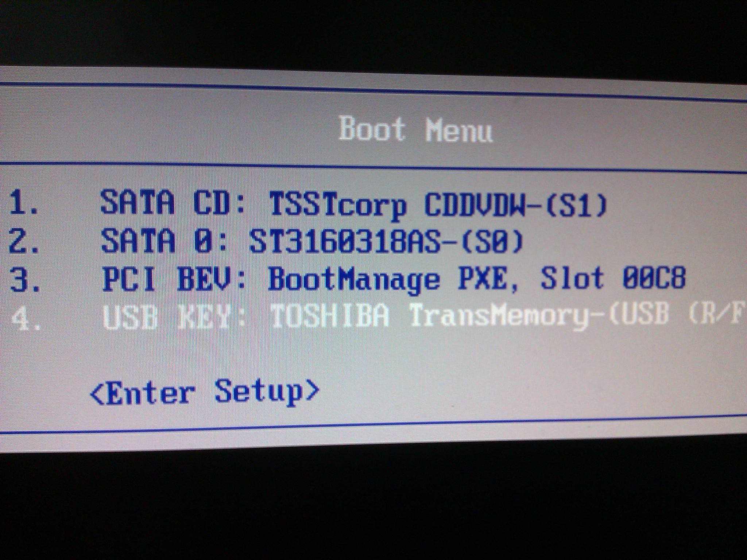Click the Slot 00C8 text
Screen dimensions: 747x560
click(x=613, y=278)
